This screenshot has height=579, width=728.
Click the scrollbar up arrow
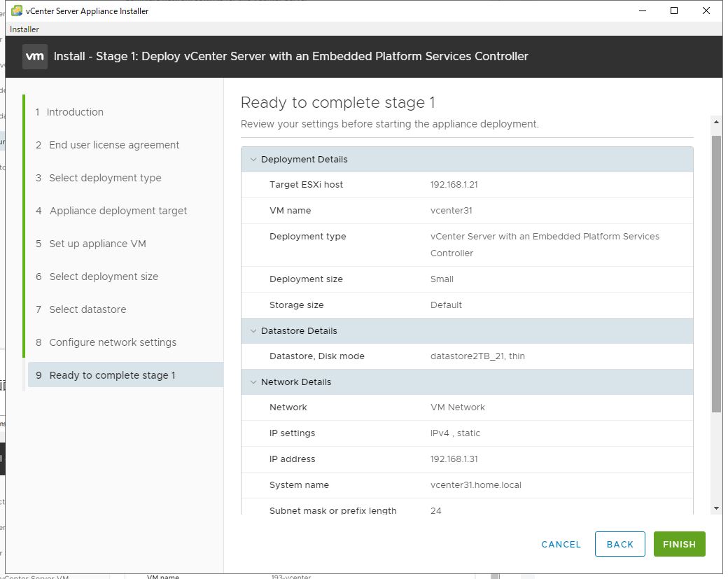(x=716, y=123)
